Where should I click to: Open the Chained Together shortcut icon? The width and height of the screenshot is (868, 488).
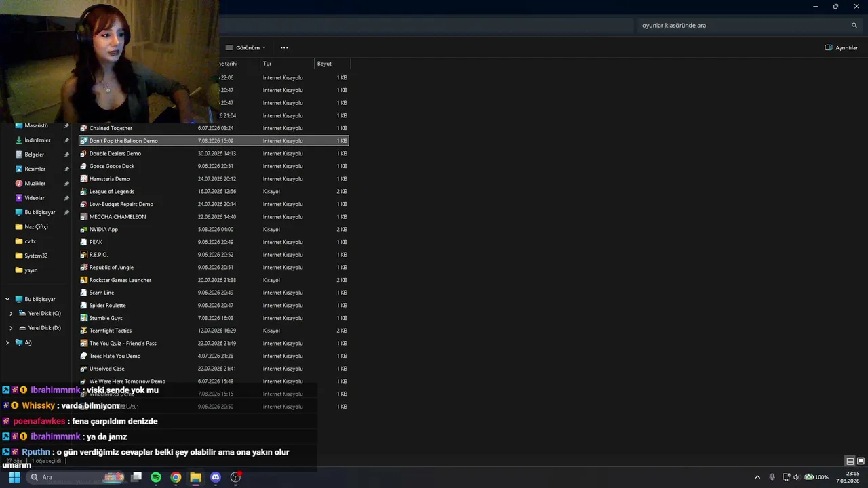coord(84,128)
